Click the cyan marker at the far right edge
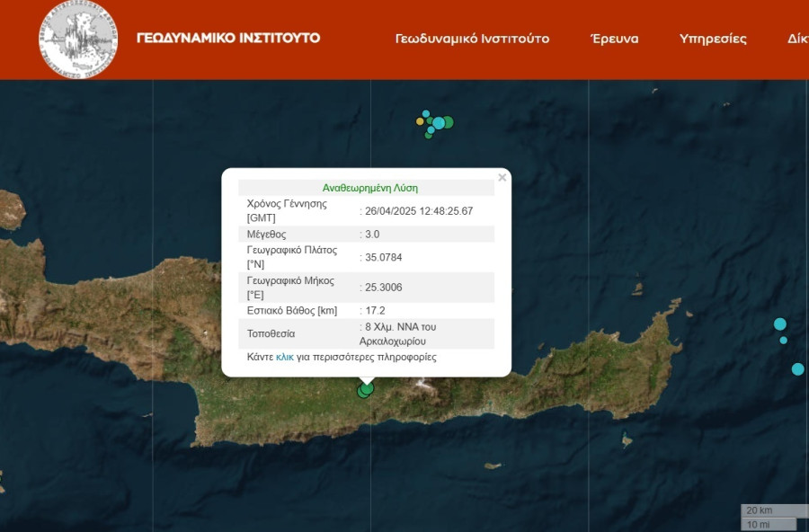Screen dimensions: 809x532 pos(797,368)
